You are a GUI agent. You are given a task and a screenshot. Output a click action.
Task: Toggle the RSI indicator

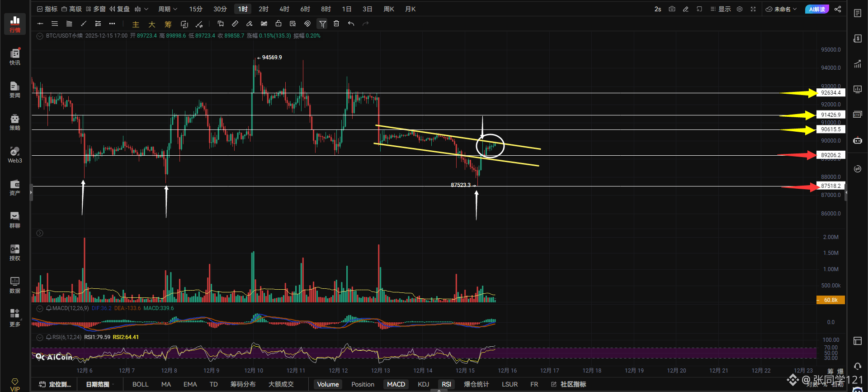[447, 384]
